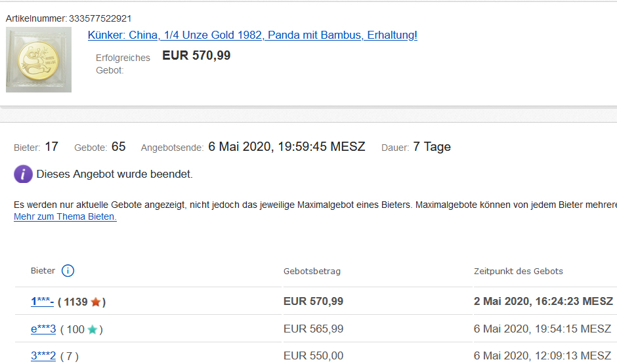Click the purple info icon beside ended notice
The image size is (617, 364).
(x=23, y=174)
